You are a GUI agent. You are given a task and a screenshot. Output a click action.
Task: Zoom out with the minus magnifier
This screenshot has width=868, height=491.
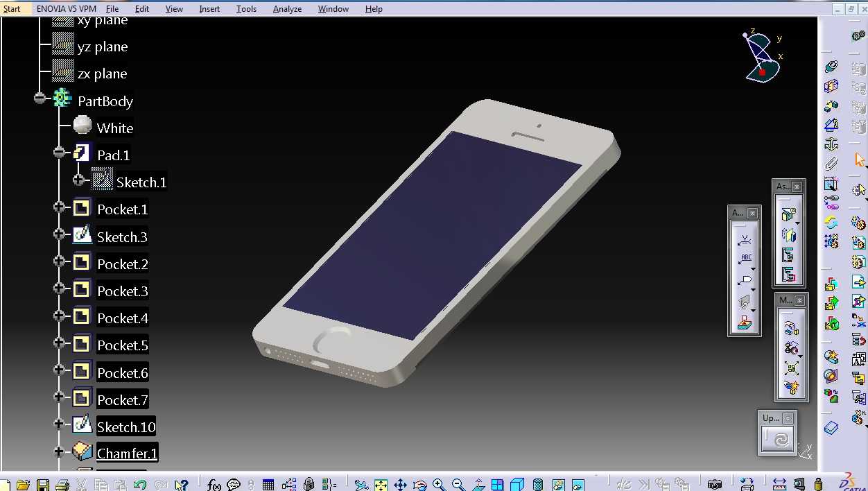pyautogui.click(x=458, y=485)
